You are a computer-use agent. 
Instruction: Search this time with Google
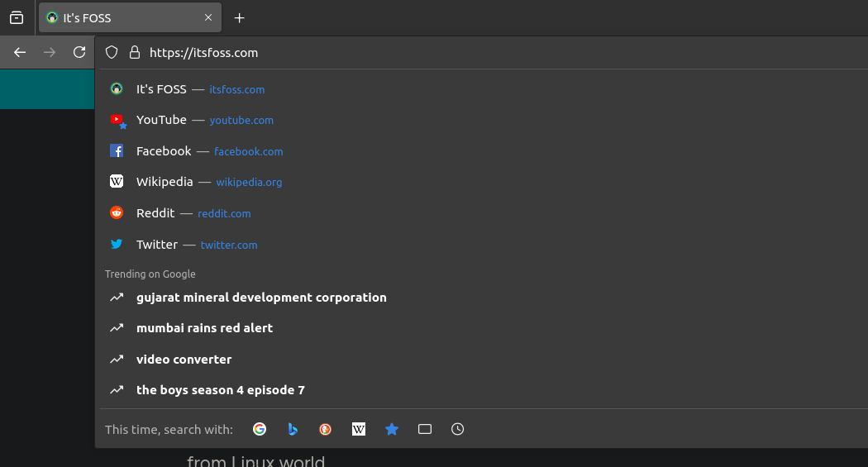click(260, 429)
